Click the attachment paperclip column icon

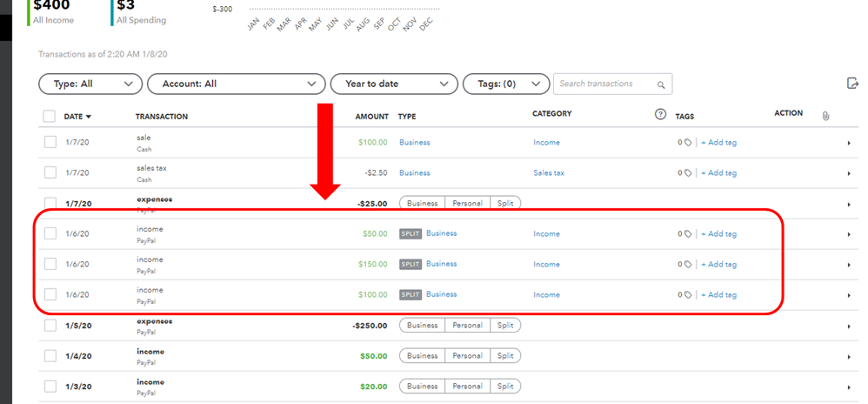pyautogui.click(x=826, y=116)
